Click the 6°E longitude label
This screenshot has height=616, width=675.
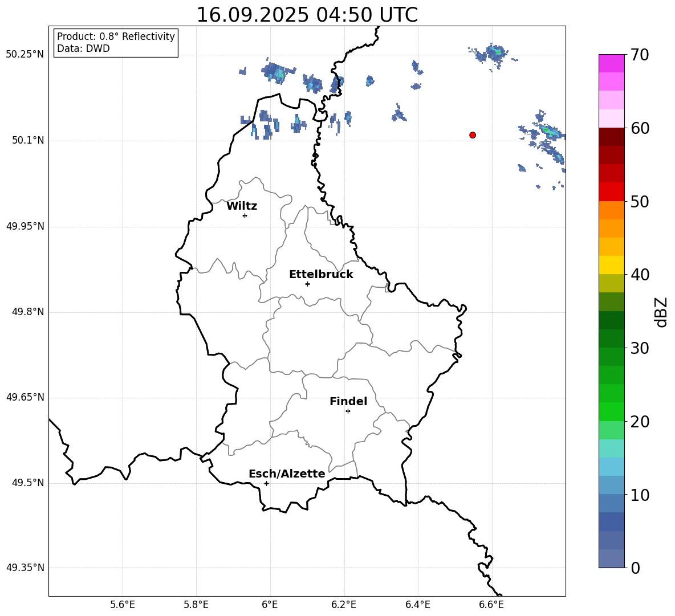(x=270, y=605)
